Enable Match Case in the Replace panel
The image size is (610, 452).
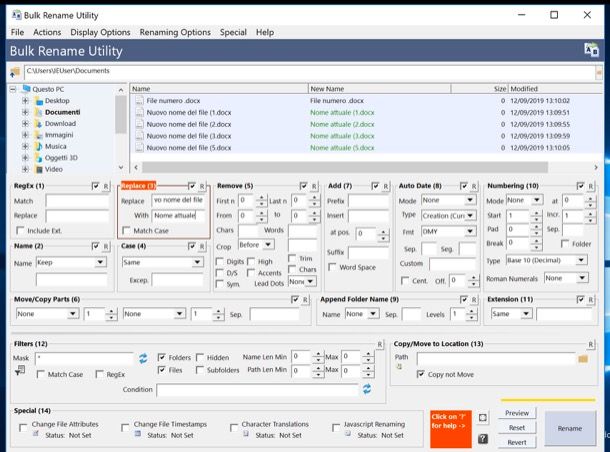point(126,230)
